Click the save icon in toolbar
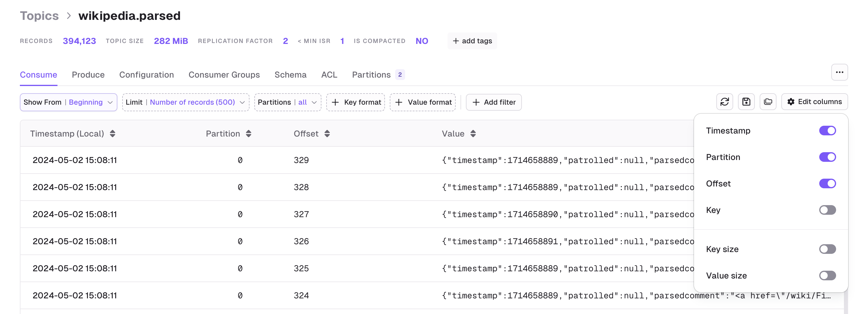This screenshot has width=868, height=314. [746, 102]
